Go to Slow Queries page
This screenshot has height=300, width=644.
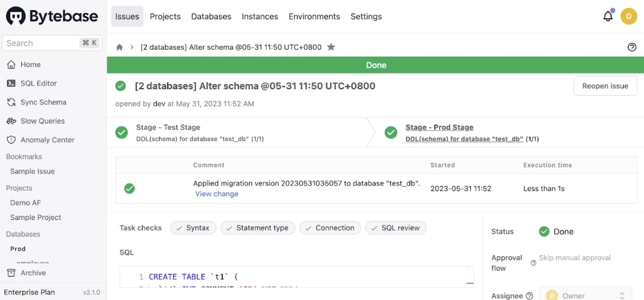pyautogui.click(x=43, y=121)
